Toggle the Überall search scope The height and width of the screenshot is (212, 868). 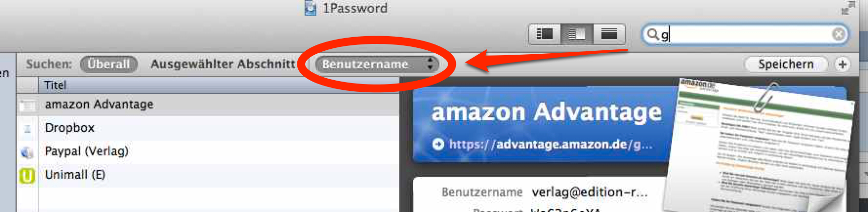[108, 64]
